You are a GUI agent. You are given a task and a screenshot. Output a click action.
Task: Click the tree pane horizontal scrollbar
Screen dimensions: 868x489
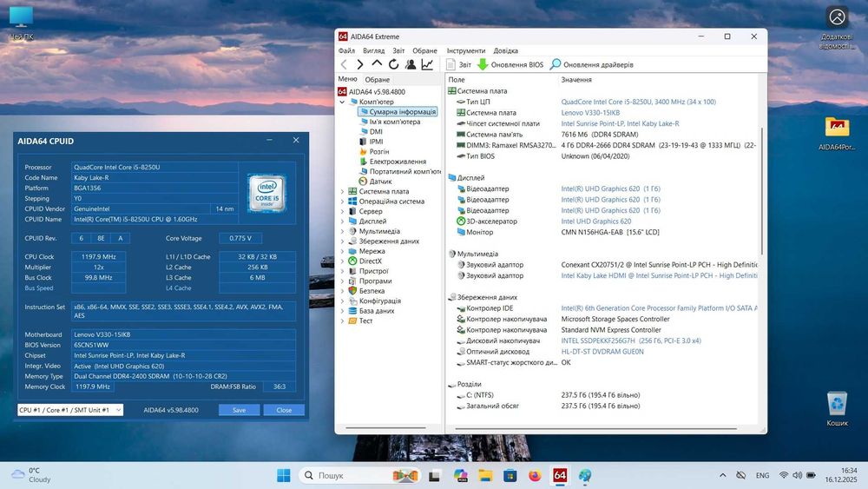385,428
